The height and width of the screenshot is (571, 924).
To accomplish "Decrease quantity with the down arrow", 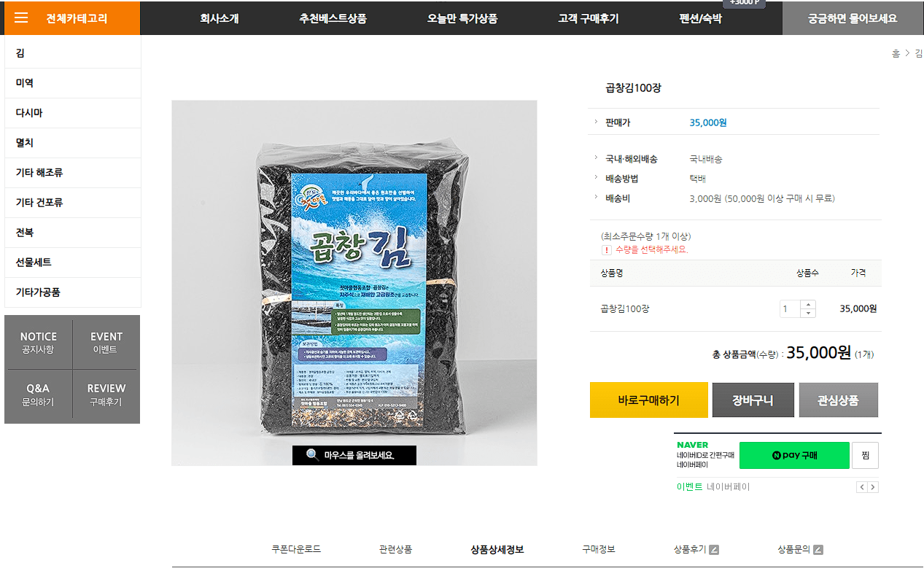I will click(x=807, y=314).
